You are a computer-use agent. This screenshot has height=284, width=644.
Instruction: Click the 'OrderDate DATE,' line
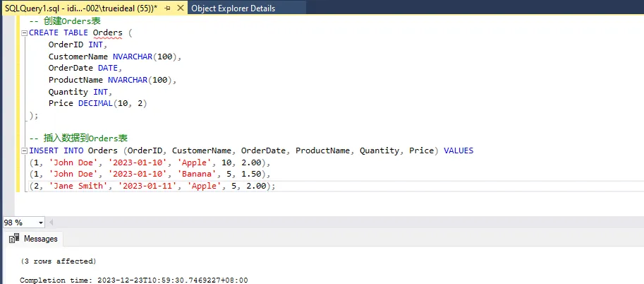(x=85, y=69)
